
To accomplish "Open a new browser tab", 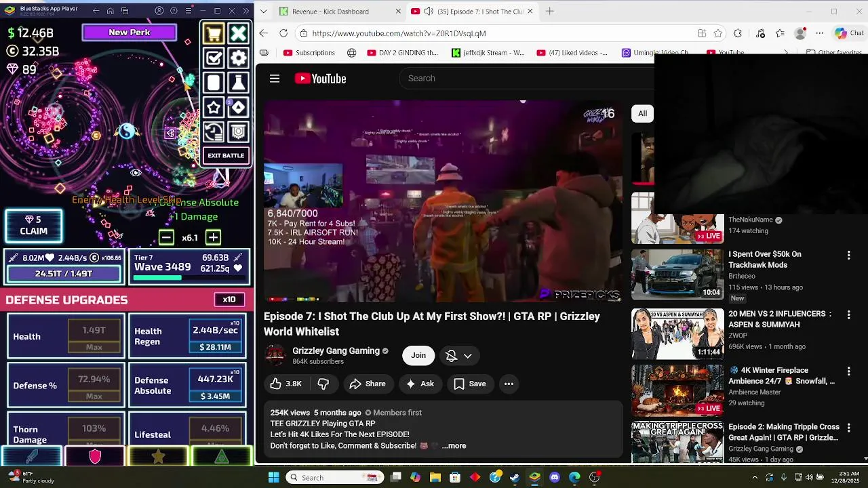I will (x=550, y=12).
